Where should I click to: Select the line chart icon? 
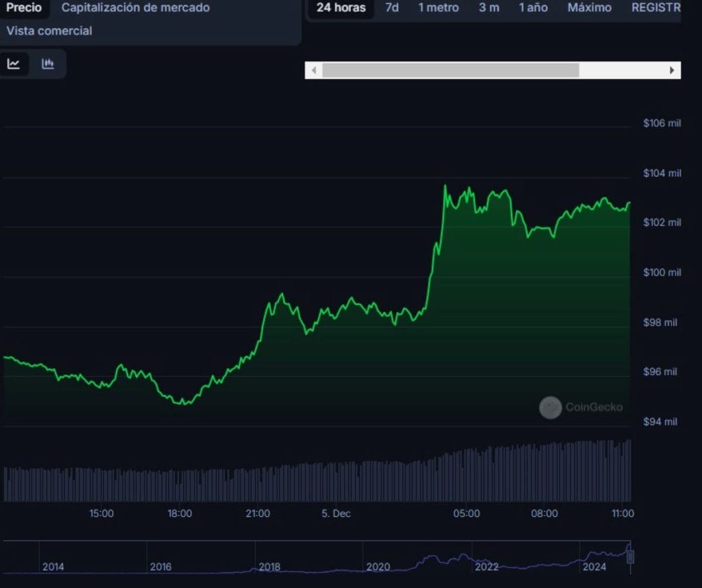(14, 64)
